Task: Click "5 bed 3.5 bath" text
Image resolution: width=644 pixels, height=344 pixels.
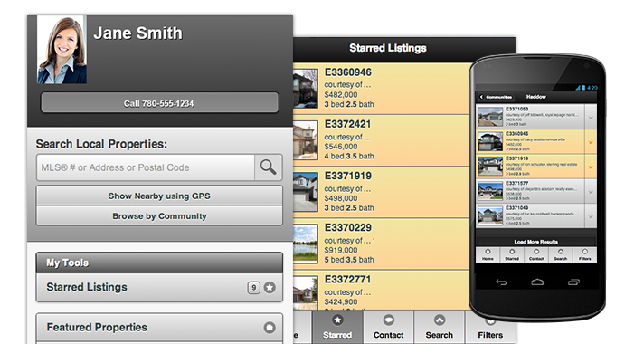Action: point(349,260)
